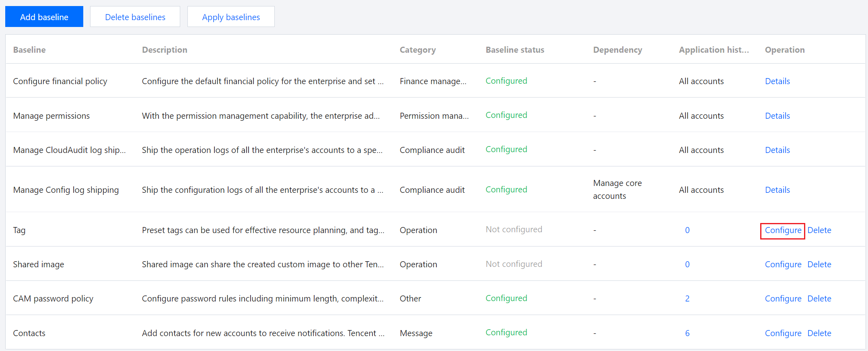Open application history count 2 for CAM password policy
Viewport: 868px width, 351px height.
tap(687, 299)
